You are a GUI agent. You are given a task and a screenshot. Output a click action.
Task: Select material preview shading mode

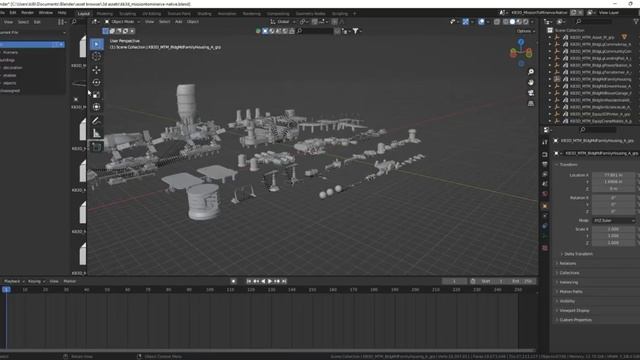coord(519,22)
